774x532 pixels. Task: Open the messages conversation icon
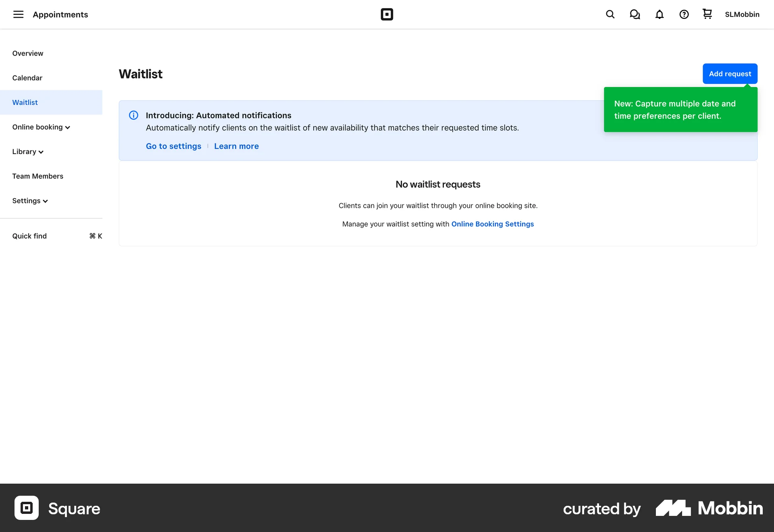[x=635, y=14]
